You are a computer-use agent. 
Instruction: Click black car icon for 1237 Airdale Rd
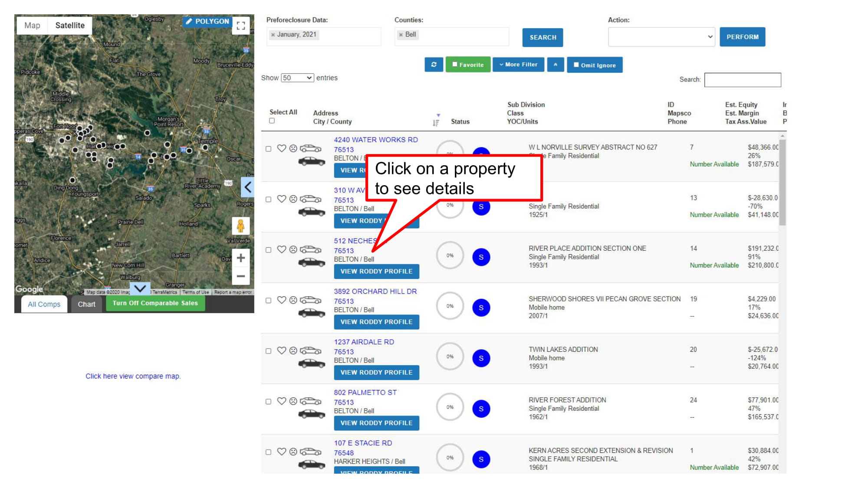click(x=312, y=364)
